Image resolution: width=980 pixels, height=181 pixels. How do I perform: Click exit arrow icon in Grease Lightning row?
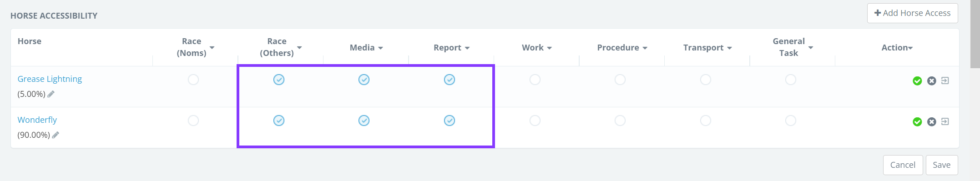click(x=945, y=80)
